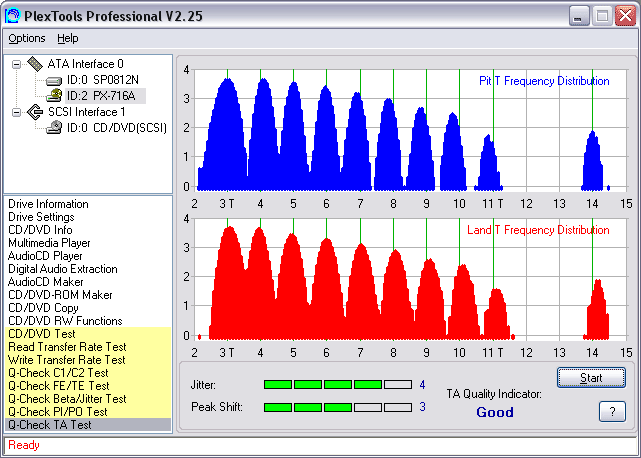Click the Ready status bar text
This screenshot has width=641, height=458.
(24, 445)
